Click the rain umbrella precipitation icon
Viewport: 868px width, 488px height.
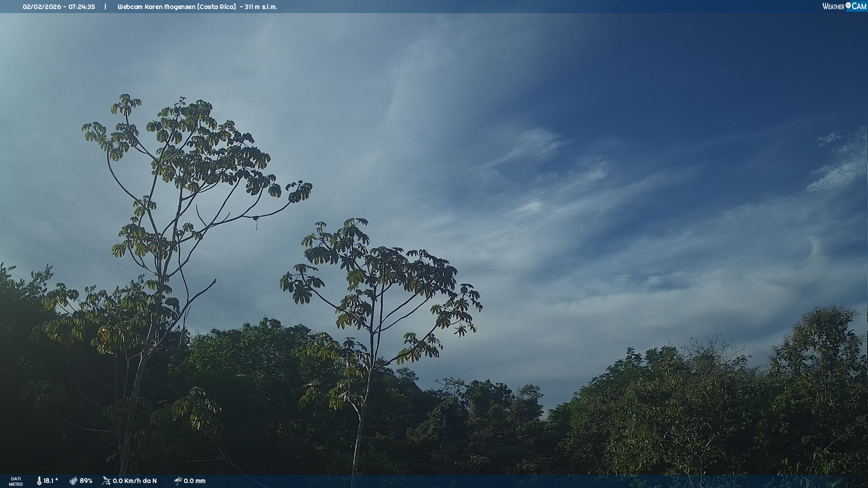coord(178,481)
